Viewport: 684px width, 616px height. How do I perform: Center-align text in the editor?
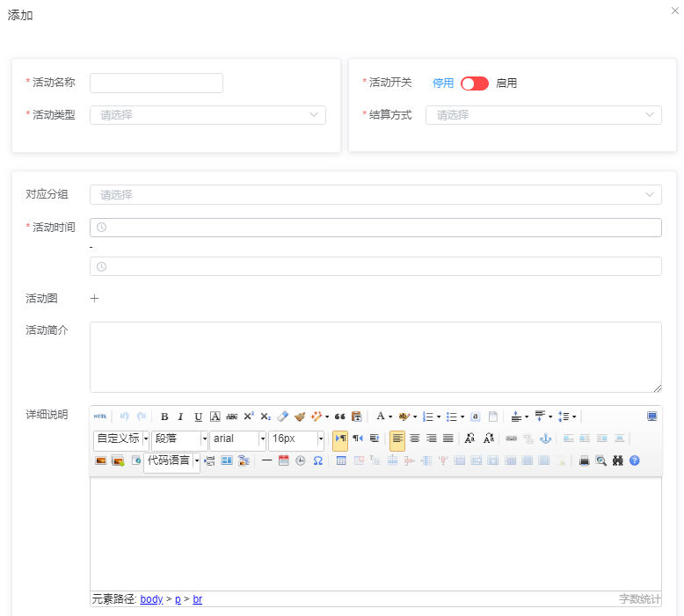[414, 438]
